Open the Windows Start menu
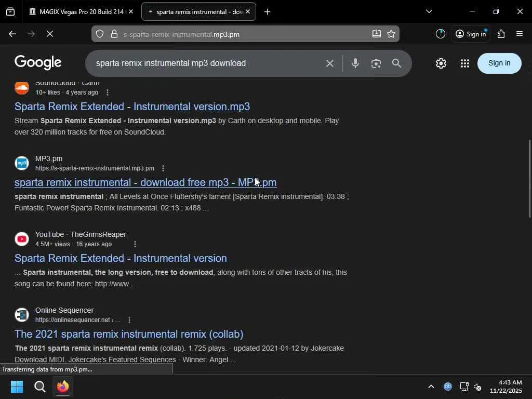This screenshot has width=532, height=399. click(17, 387)
